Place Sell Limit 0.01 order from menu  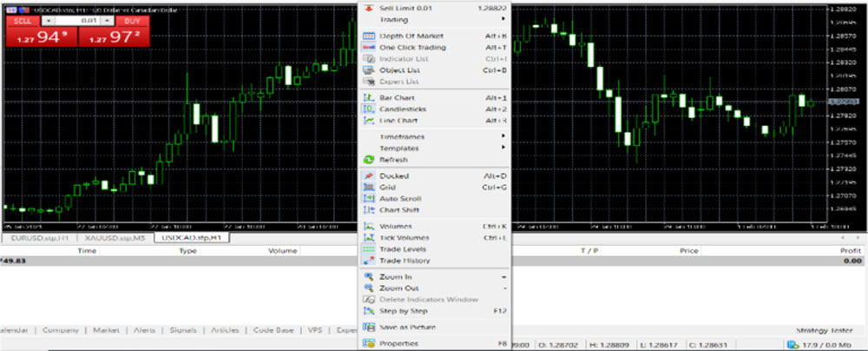click(435, 9)
